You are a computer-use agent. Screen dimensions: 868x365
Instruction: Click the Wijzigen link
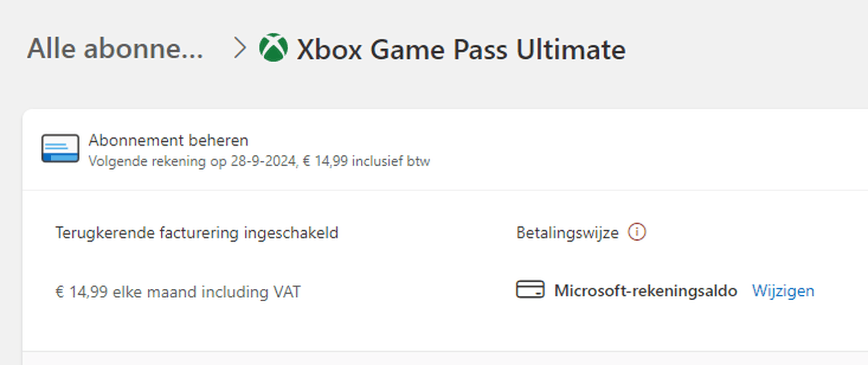[783, 291]
